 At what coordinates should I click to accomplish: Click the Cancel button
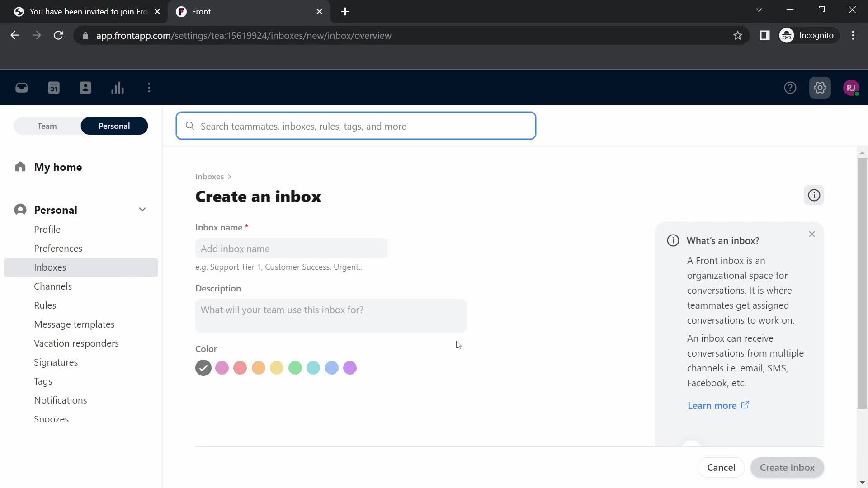pos(721,468)
